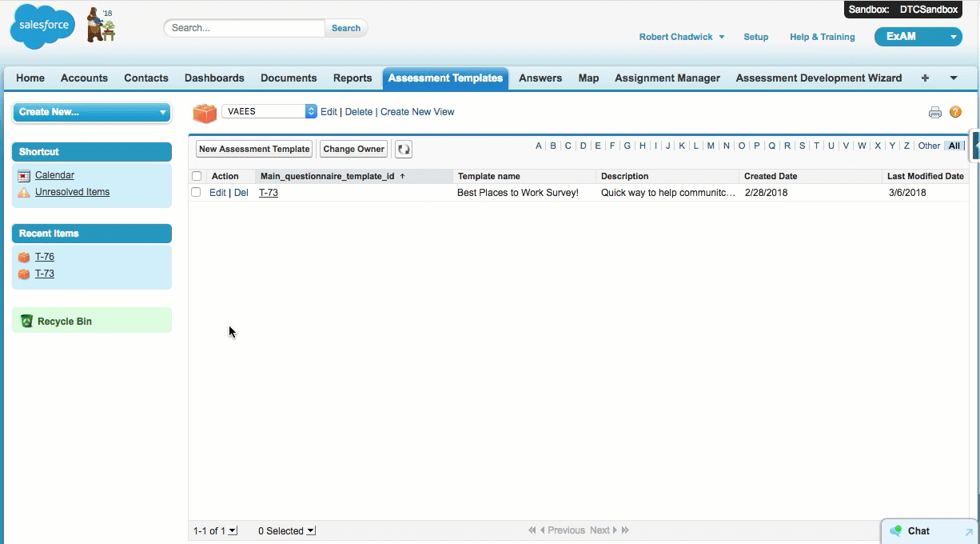This screenshot has width=980, height=544.
Task: Open the Home tab
Action: [x=30, y=78]
